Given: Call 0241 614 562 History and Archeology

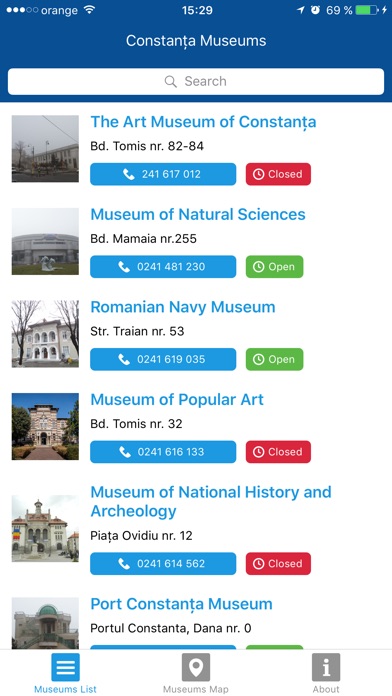Looking at the screenshot, I should pyautogui.click(x=163, y=564).
